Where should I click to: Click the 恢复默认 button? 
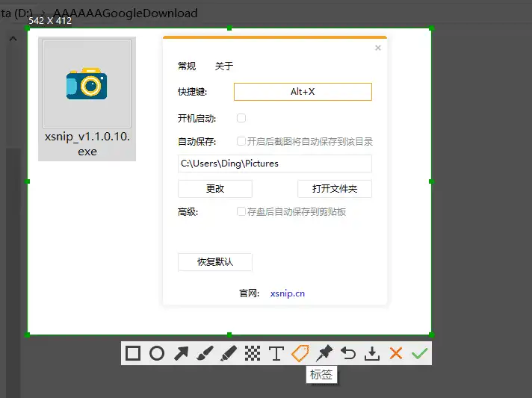pyautogui.click(x=215, y=261)
